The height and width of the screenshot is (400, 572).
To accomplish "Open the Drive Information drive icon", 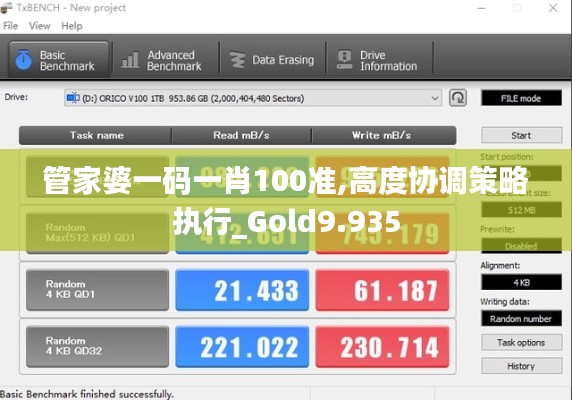I will 344,60.
